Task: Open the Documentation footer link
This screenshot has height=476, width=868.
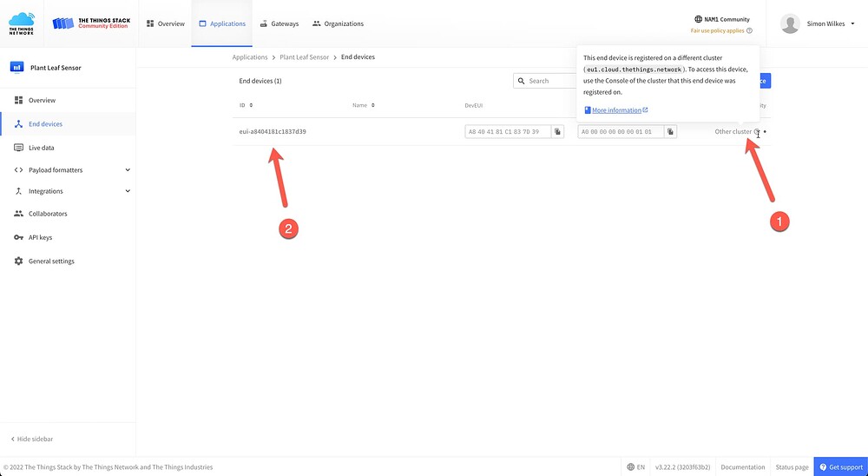Action: click(743, 467)
